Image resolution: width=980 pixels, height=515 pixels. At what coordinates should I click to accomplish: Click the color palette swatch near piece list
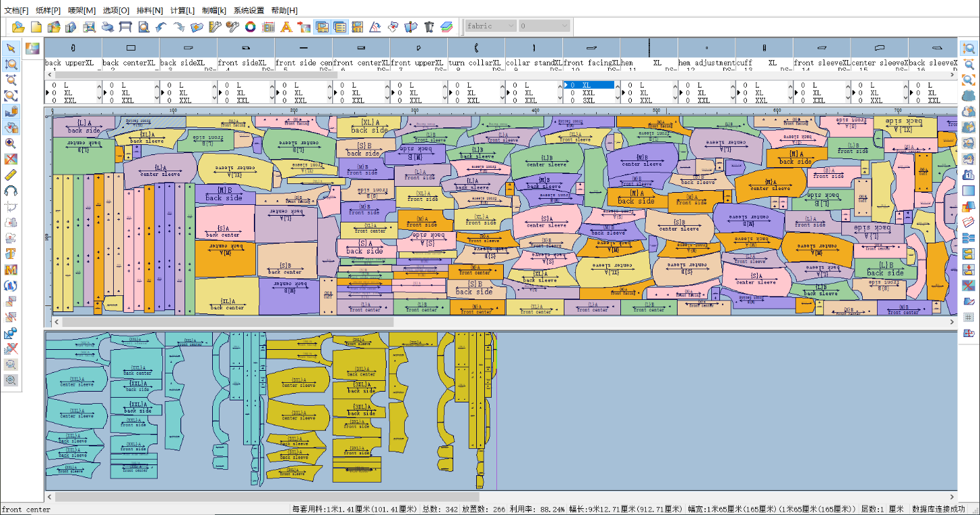coord(32,49)
